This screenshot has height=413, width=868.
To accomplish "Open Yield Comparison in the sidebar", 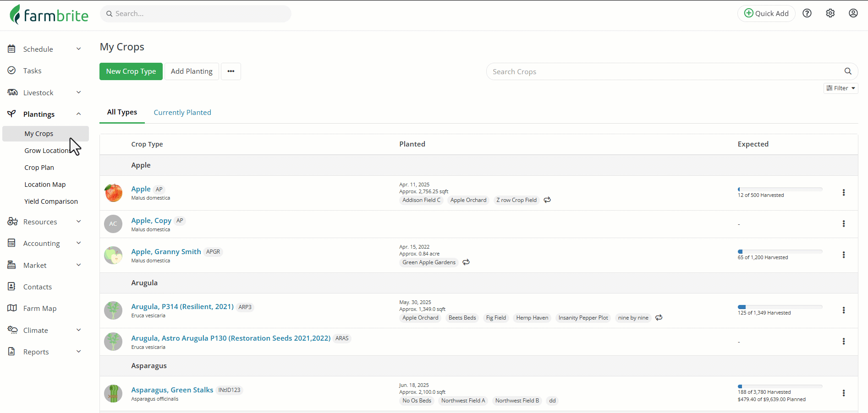I will [51, 201].
